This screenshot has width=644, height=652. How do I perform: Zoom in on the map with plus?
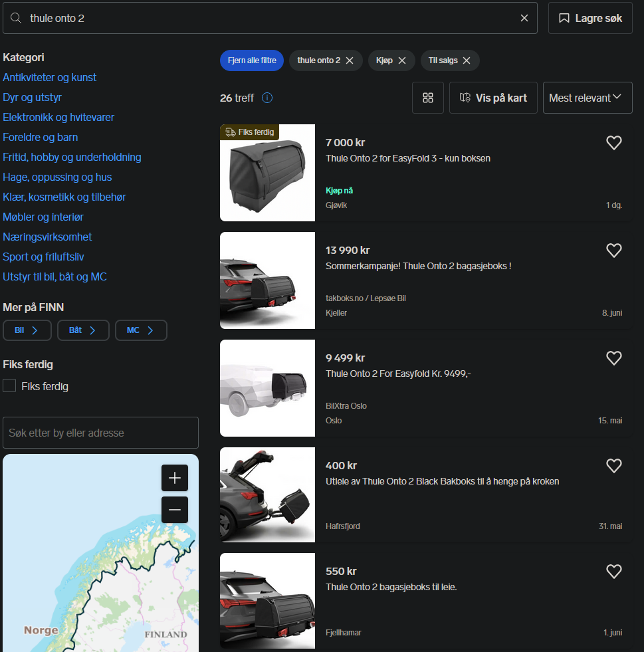click(175, 478)
